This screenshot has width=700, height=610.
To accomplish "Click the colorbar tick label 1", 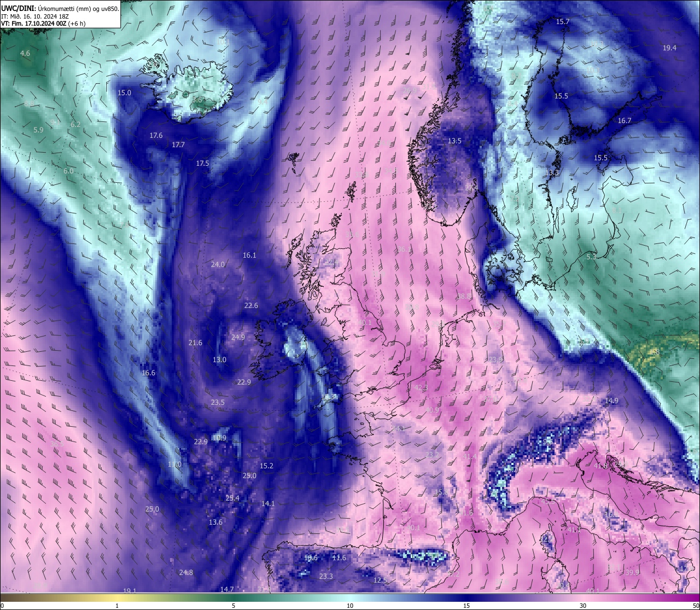I will [116, 606].
